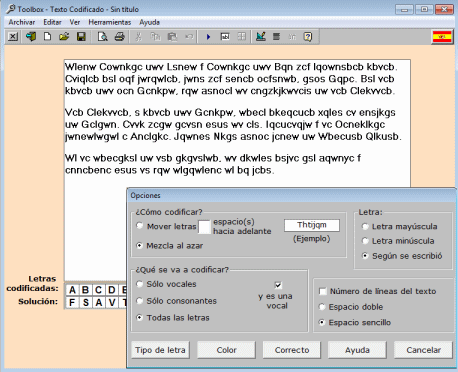
Task: Click the text box 'abl' toolbar icon
Action: pyautogui.click(x=225, y=36)
